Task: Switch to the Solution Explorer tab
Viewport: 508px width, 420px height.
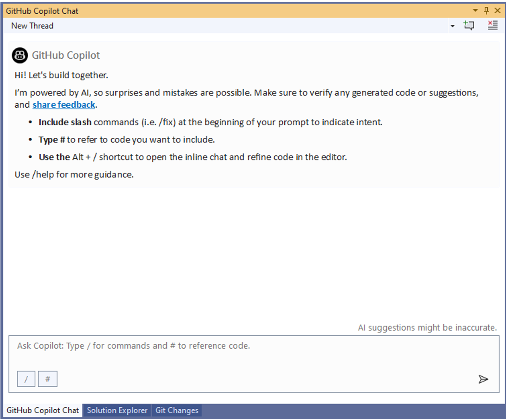Action: [117, 411]
